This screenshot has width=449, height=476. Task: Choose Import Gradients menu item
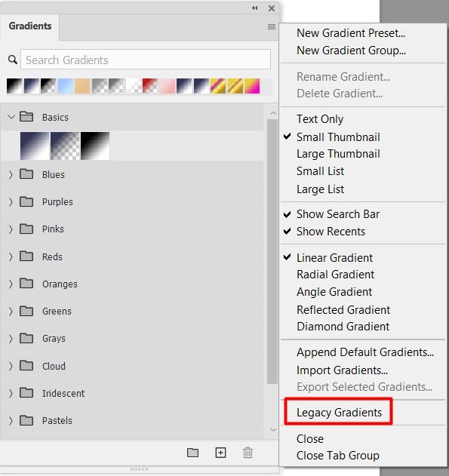[x=342, y=370]
